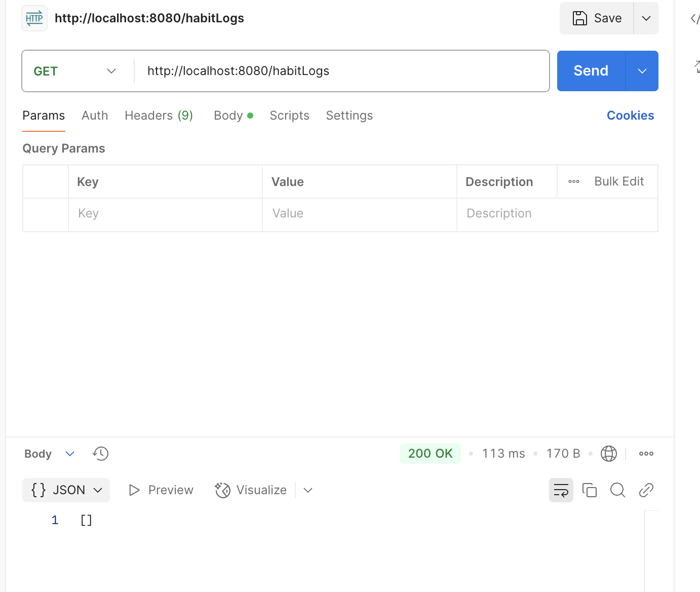Viewport: 700px width, 592px height.
Task: Select the Params tab
Action: 44,116
